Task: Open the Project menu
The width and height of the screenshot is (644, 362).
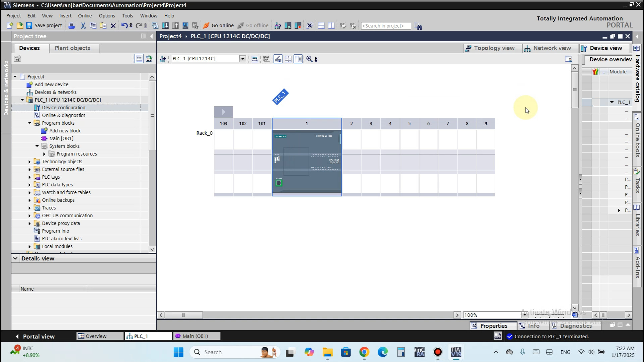Action: coord(13,16)
